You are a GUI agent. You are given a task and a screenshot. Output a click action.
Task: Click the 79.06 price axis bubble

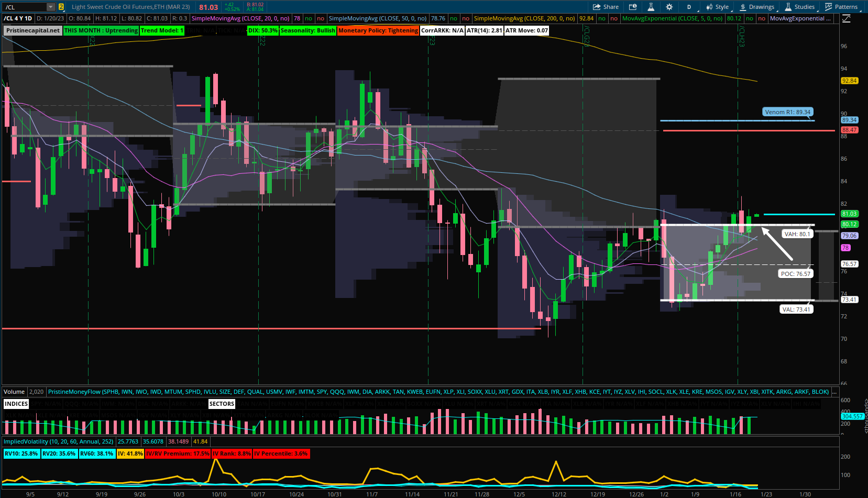pyautogui.click(x=849, y=236)
